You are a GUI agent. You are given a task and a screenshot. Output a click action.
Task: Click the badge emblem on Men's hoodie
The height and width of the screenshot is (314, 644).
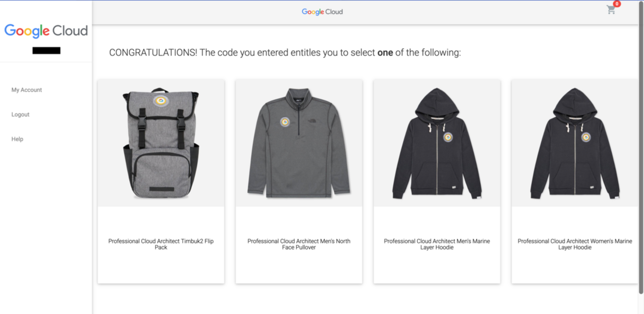tap(447, 138)
